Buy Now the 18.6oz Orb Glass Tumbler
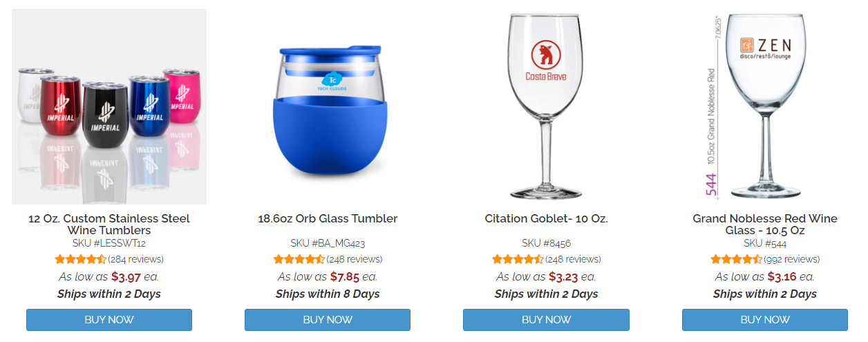 click(x=328, y=320)
